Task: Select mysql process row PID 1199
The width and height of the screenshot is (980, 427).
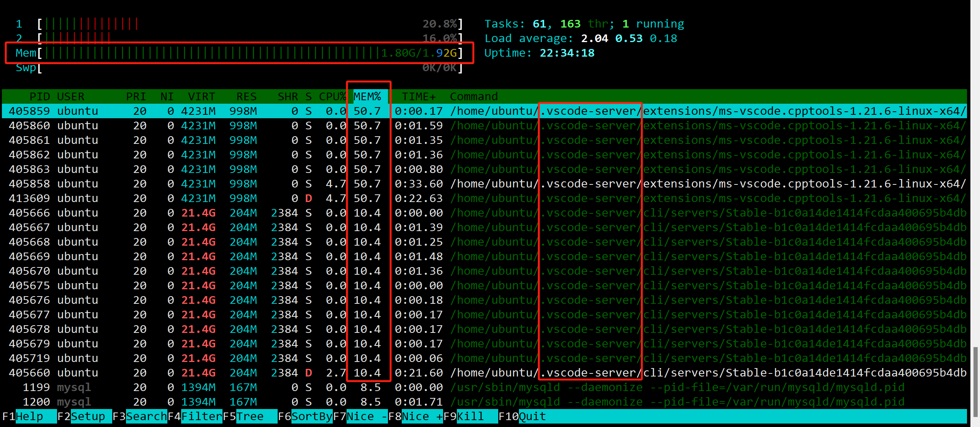Action: 484,387
